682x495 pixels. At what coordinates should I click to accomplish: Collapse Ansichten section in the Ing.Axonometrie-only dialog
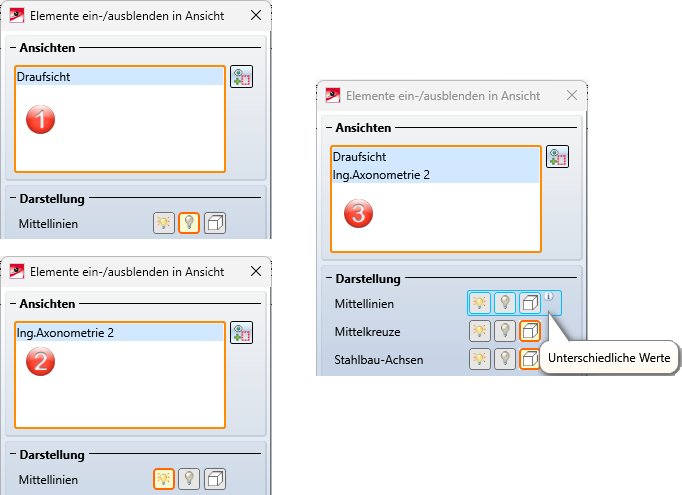tap(13, 303)
